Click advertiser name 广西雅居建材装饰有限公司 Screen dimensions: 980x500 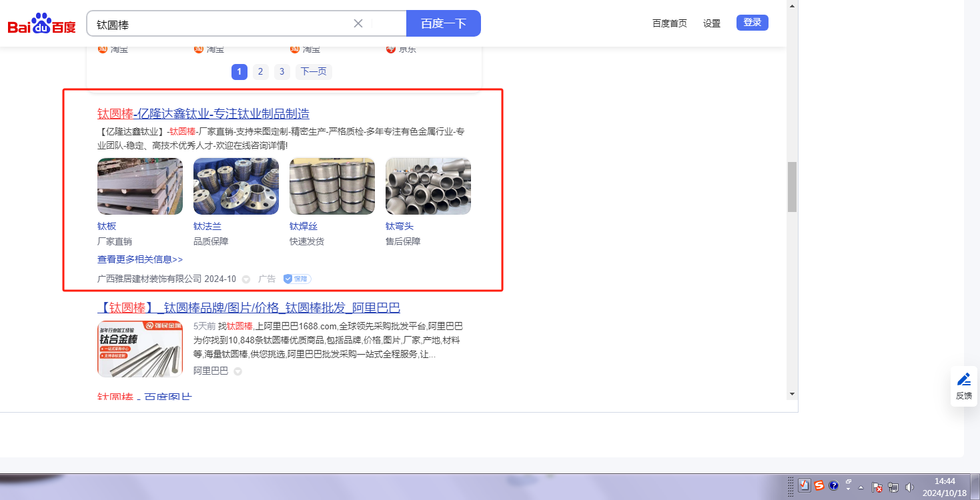click(149, 279)
